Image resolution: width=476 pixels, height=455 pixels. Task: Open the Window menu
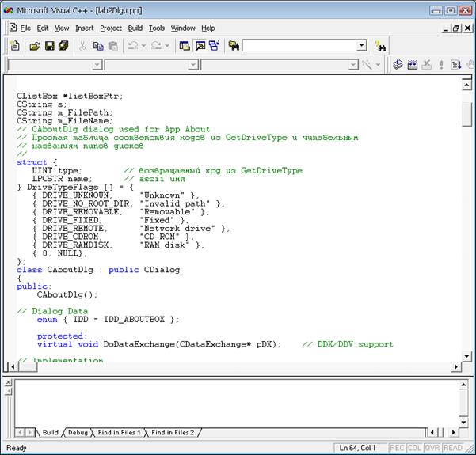(x=183, y=28)
